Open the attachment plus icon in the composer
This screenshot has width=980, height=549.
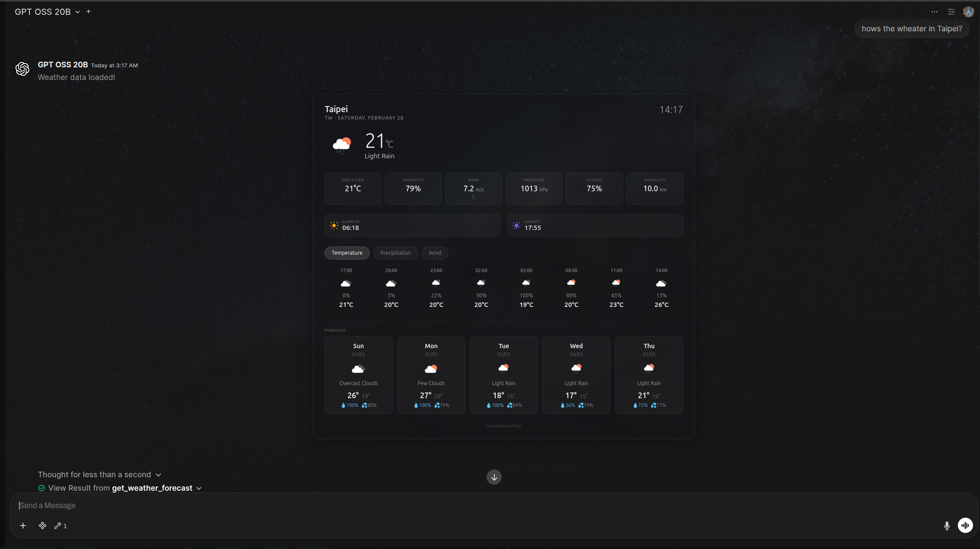click(23, 526)
